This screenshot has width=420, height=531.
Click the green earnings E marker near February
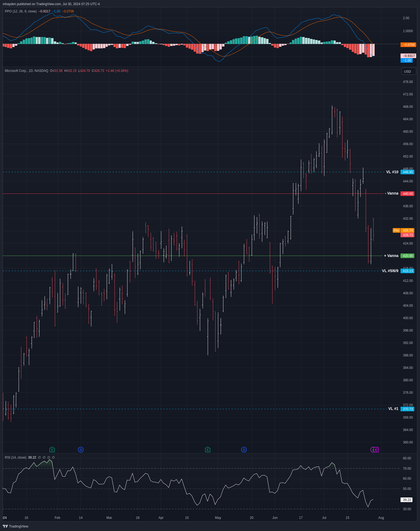point(52,450)
